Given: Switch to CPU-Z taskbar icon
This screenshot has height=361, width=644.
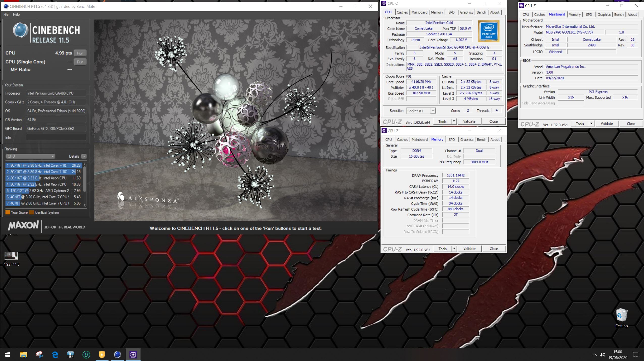Looking at the screenshot, I should coord(133,355).
